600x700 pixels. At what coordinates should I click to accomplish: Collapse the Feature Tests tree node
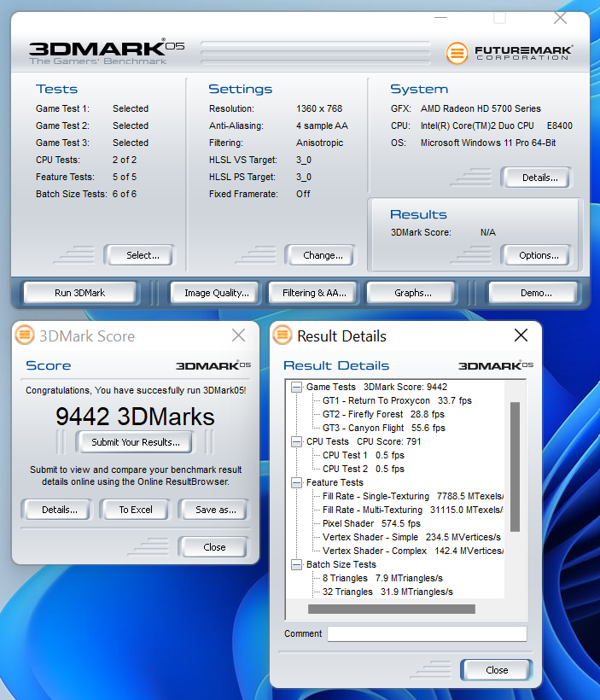click(296, 482)
